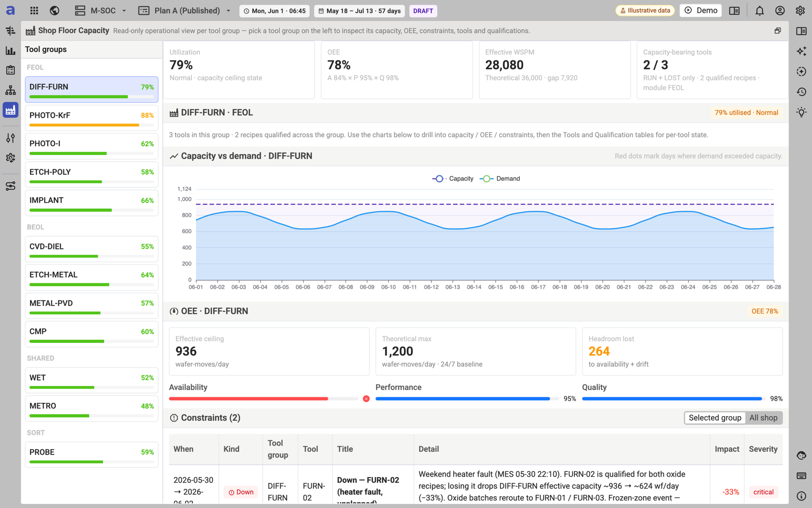Click the Performance blue progress bar
The height and width of the screenshot is (508, 812).
coord(467,399)
